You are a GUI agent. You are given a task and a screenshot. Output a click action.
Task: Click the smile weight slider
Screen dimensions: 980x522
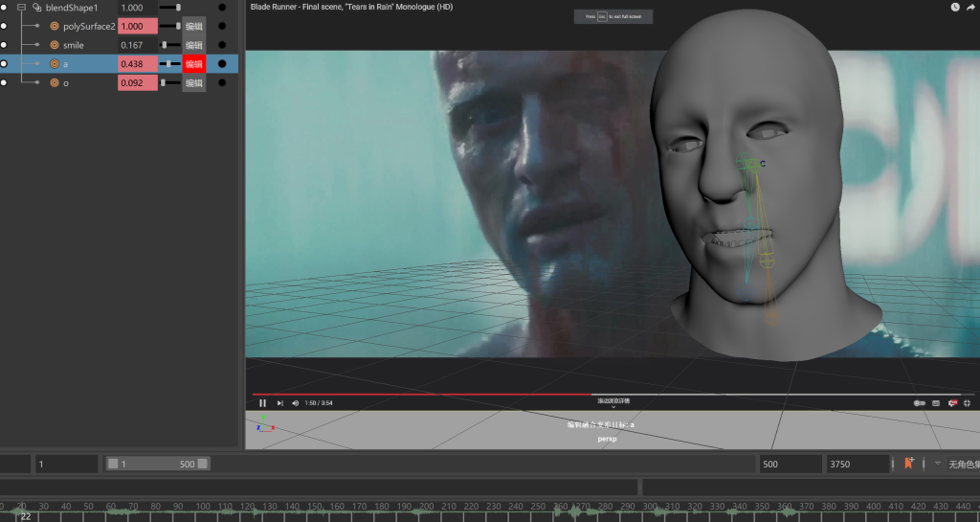pos(170,45)
